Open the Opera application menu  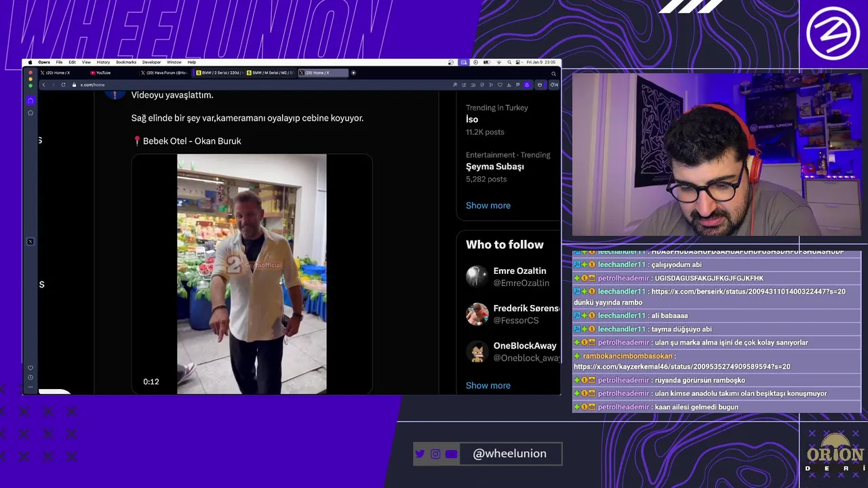(44, 62)
